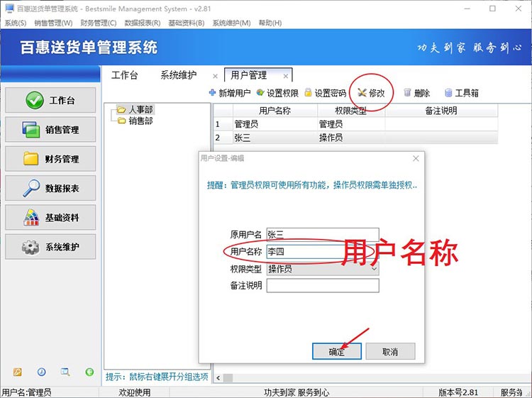Click the 备注说明 input field
The width and height of the screenshot is (532, 398).
coord(323,285)
